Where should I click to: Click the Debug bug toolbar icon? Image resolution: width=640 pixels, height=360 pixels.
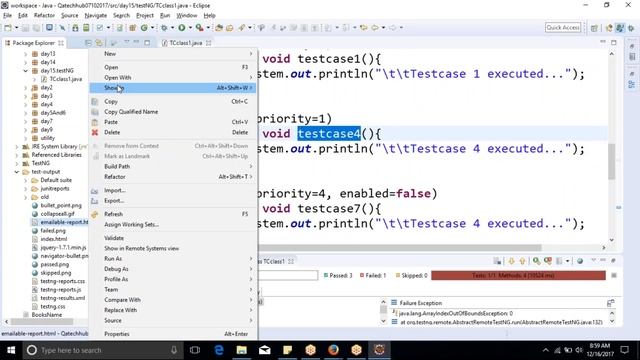point(164,28)
